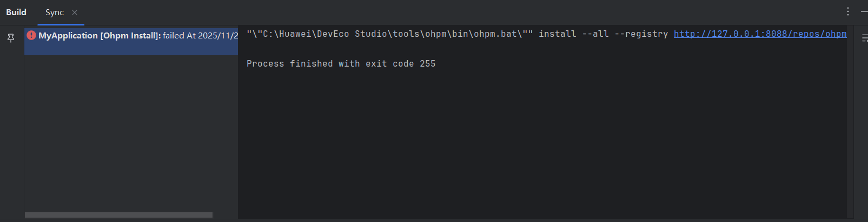The height and width of the screenshot is (222, 868).
Task: Switch to the Sync tab
Action: 55,12
